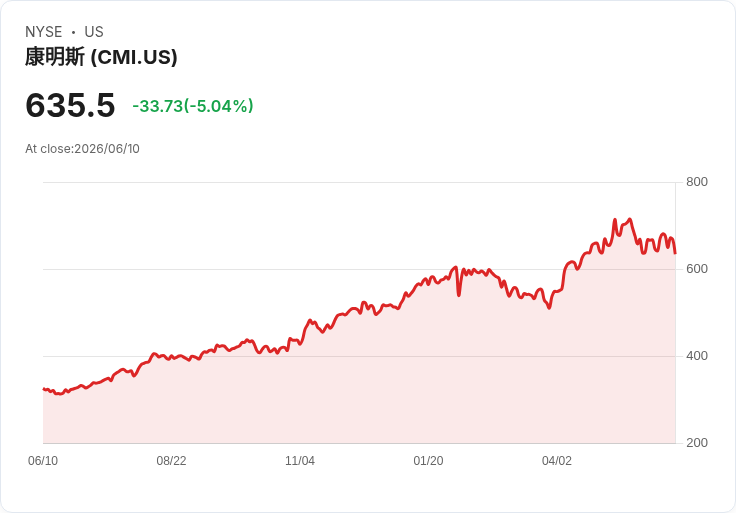736x513 pixels.
Task: Click the 800 price axis label
Action: click(697, 182)
